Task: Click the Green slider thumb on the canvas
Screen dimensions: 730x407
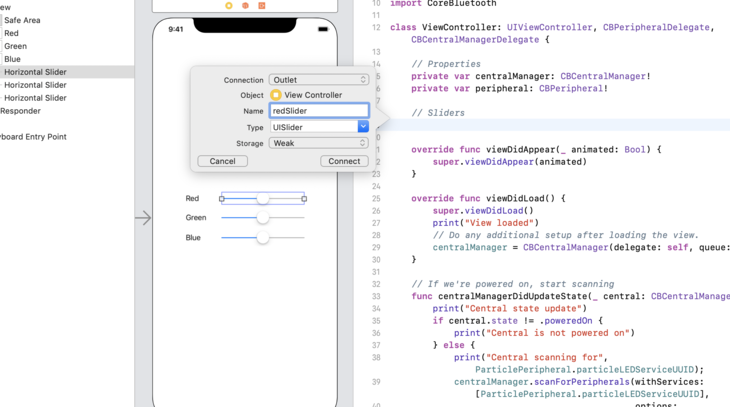Action: tap(263, 217)
